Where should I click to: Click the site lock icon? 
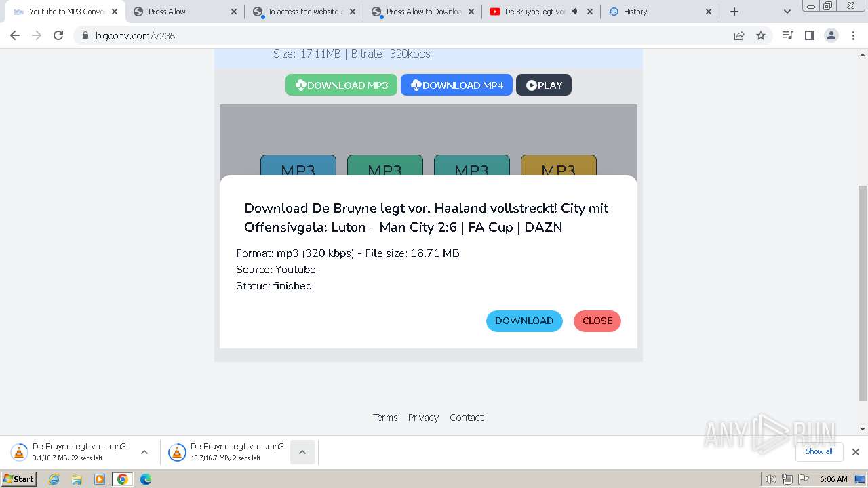point(85,36)
